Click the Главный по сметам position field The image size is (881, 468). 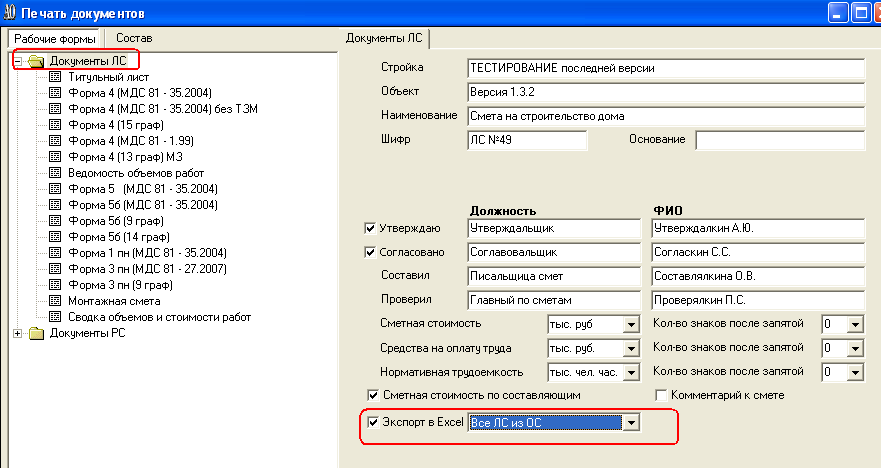click(554, 300)
